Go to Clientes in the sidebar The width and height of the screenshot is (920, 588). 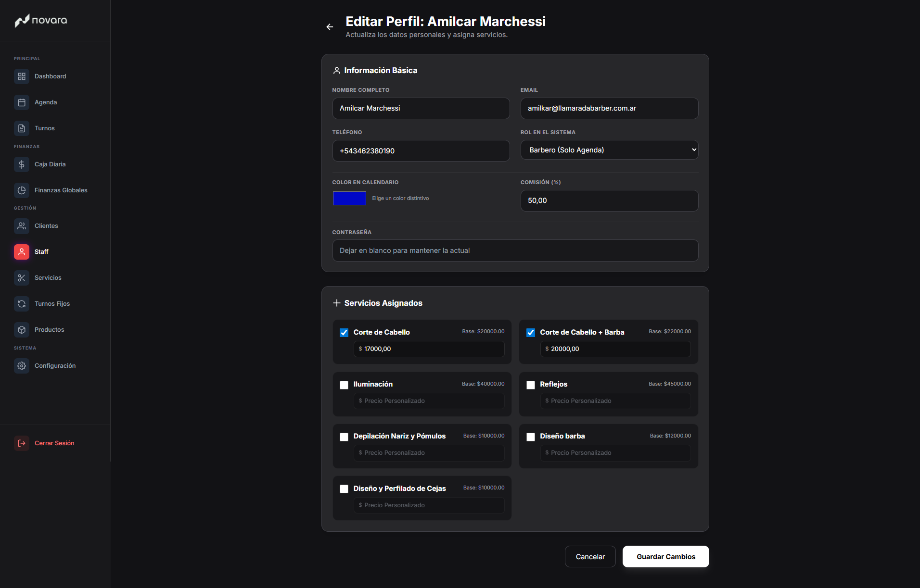point(46,226)
